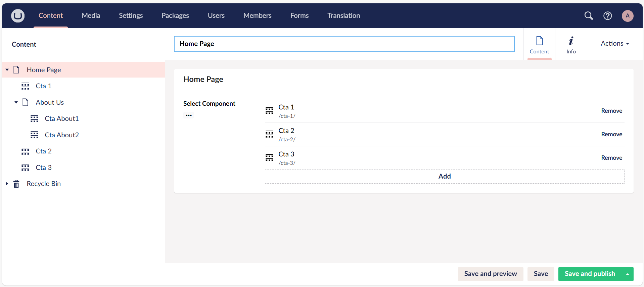Click the Cta 3 grid icon in tree
The height and width of the screenshot is (287, 644).
coord(25,168)
